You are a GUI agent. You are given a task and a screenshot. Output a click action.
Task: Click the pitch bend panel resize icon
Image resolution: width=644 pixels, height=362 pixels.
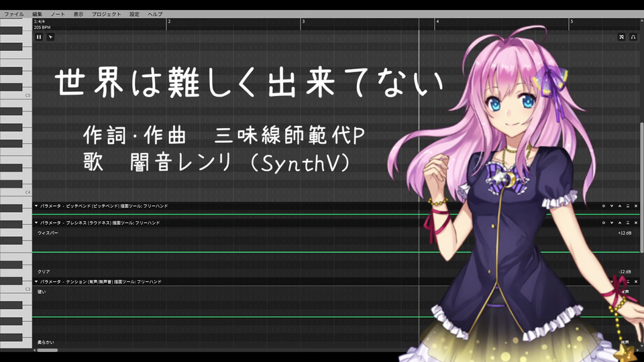[628, 206]
